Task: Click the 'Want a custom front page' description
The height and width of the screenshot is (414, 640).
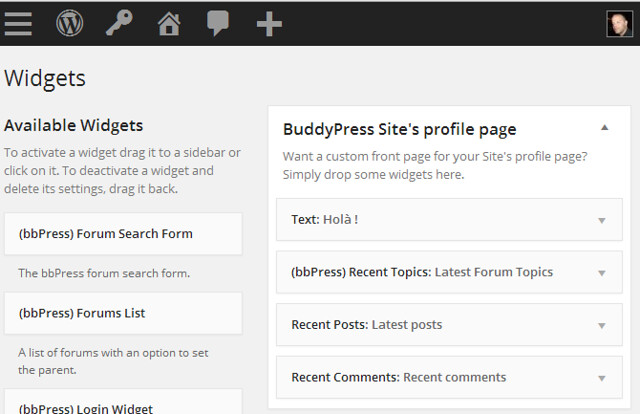Action: coord(435,165)
